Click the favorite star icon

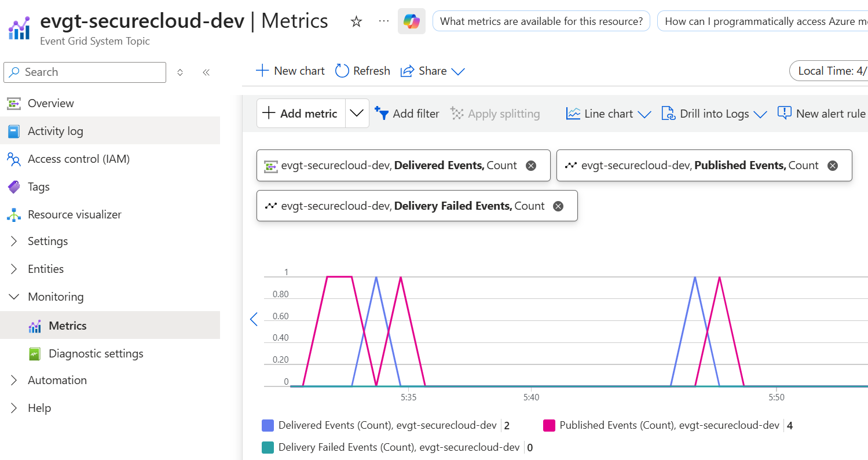point(357,22)
